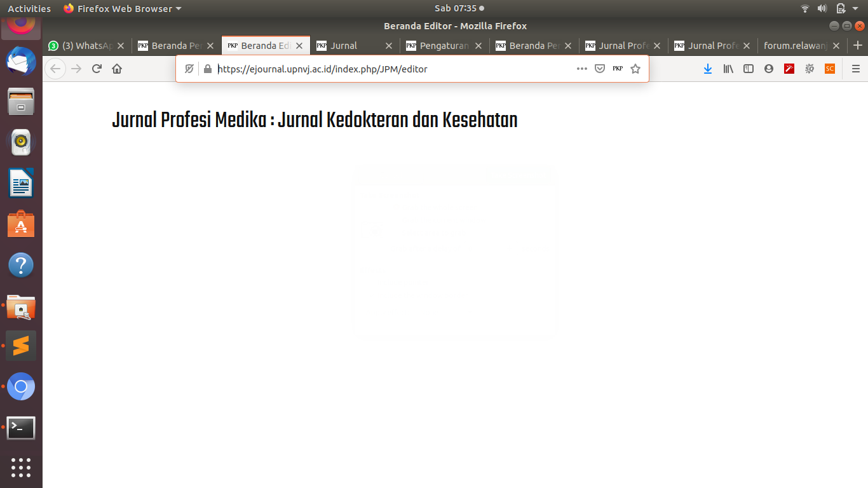Save page to Pocket
The height and width of the screenshot is (488, 868).
point(599,69)
